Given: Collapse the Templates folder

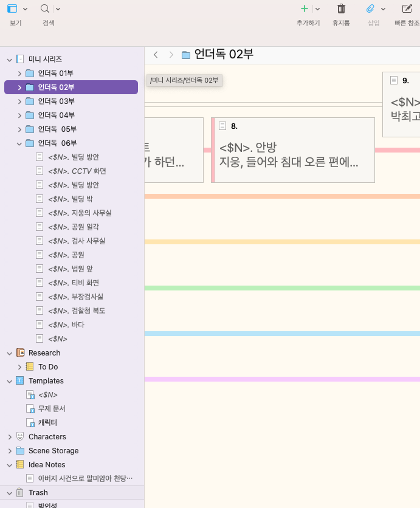Looking at the screenshot, I should pyautogui.click(x=10, y=382).
